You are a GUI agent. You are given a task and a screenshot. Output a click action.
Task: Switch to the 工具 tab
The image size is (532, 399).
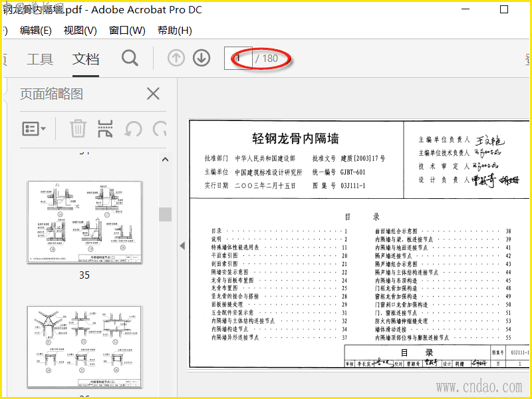coord(40,59)
